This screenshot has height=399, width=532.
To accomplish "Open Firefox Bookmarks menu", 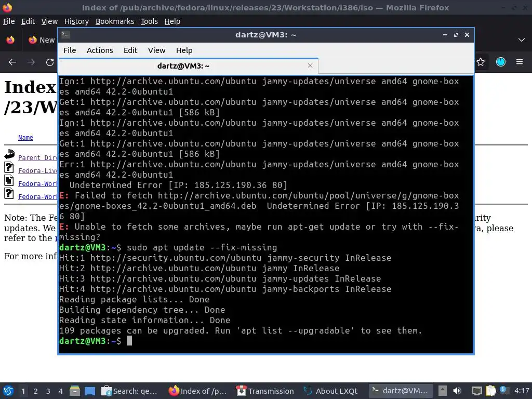I will pos(115,21).
